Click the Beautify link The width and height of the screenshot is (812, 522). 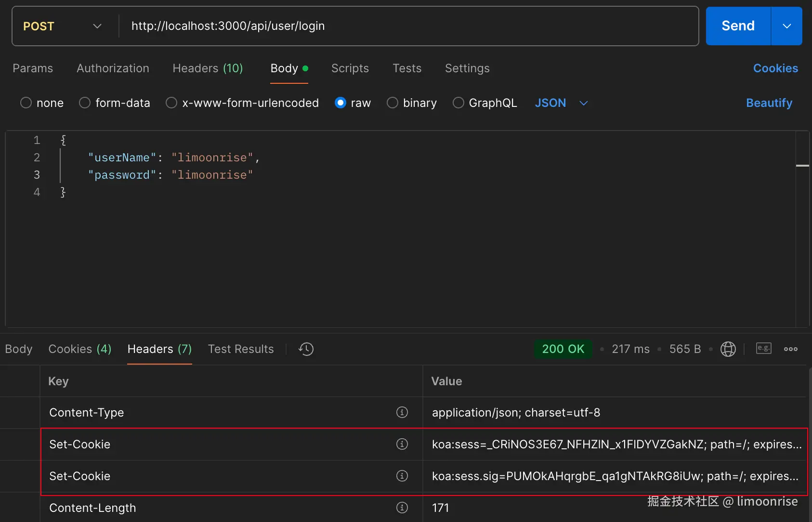[x=769, y=103]
